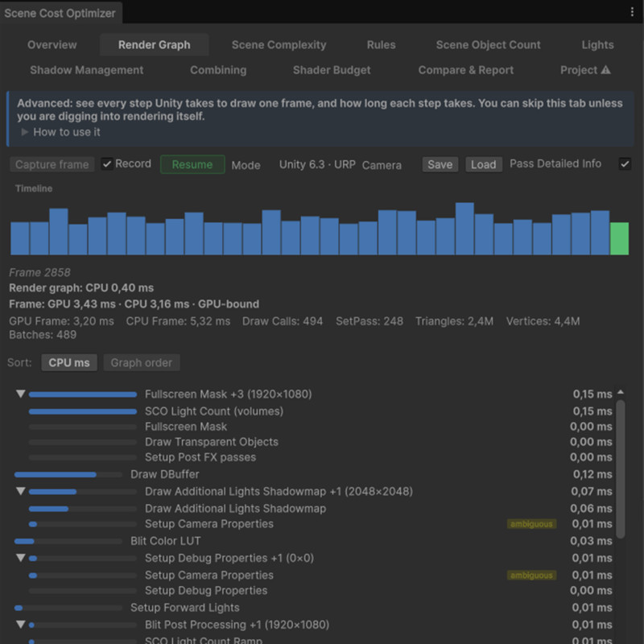Screen dimensions: 644x644
Task: Click the tallest bar in the timeline
Action: click(x=464, y=229)
